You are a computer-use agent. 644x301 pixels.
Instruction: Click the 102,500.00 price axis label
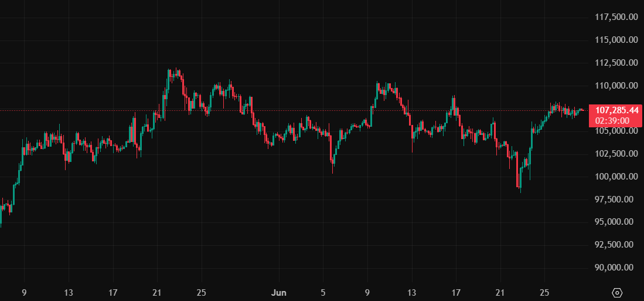pos(616,154)
